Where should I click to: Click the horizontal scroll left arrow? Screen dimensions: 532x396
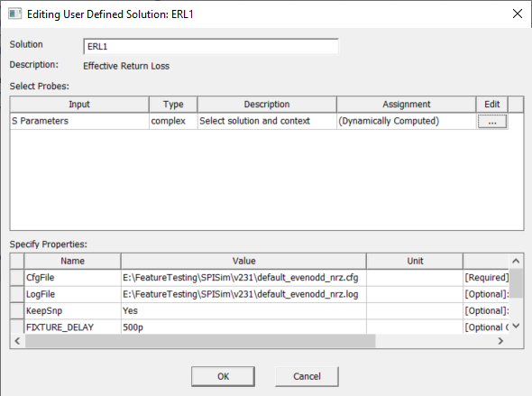pos(18,341)
